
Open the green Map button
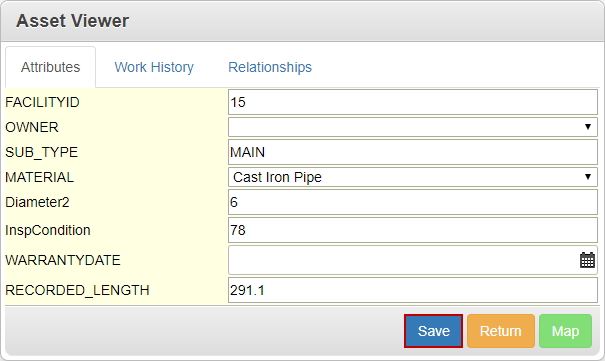click(x=565, y=331)
